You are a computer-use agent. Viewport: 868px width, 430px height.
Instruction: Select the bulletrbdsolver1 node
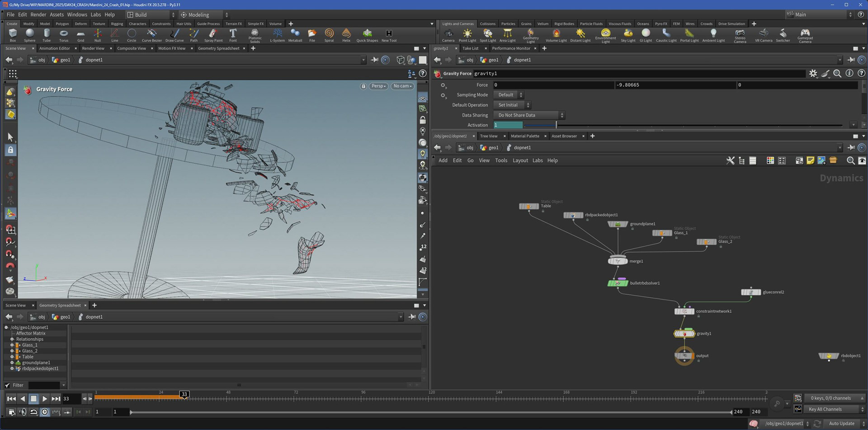(618, 284)
